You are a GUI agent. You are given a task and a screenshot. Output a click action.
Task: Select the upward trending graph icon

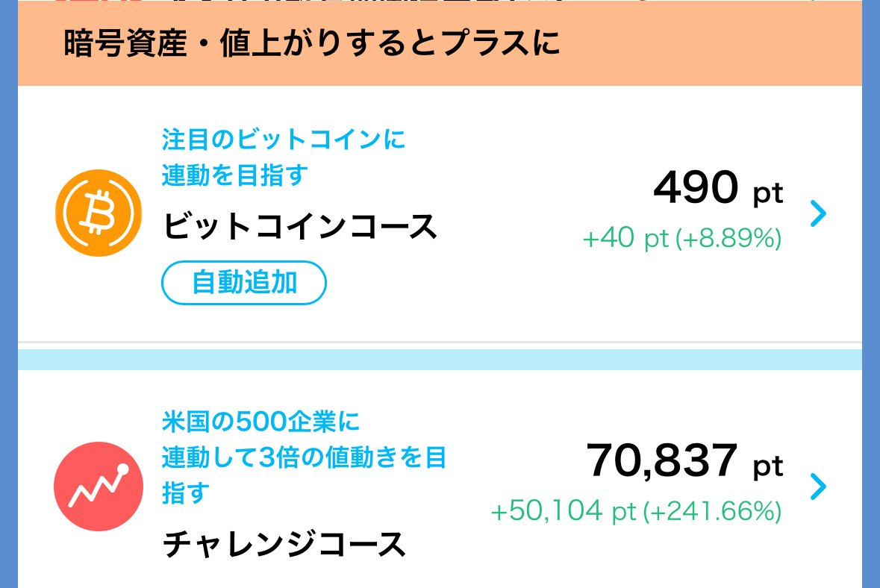(x=98, y=486)
